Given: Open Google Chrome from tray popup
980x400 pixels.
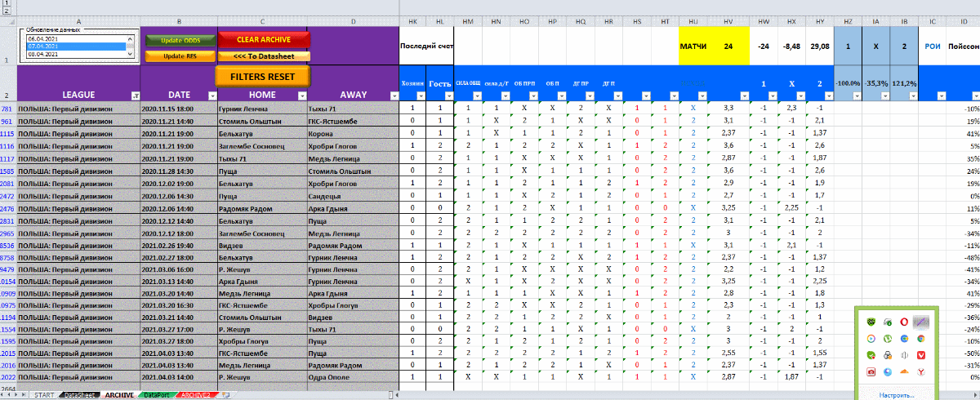Looking at the screenshot, I should click(x=922, y=338).
